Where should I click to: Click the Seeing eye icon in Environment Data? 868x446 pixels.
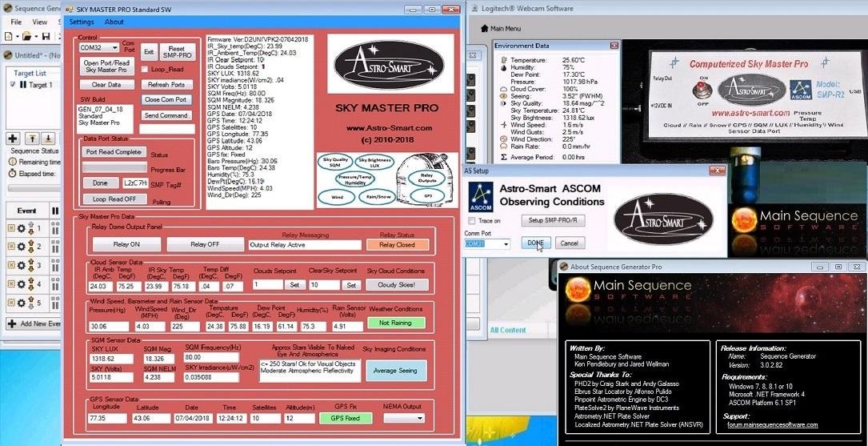click(x=503, y=96)
